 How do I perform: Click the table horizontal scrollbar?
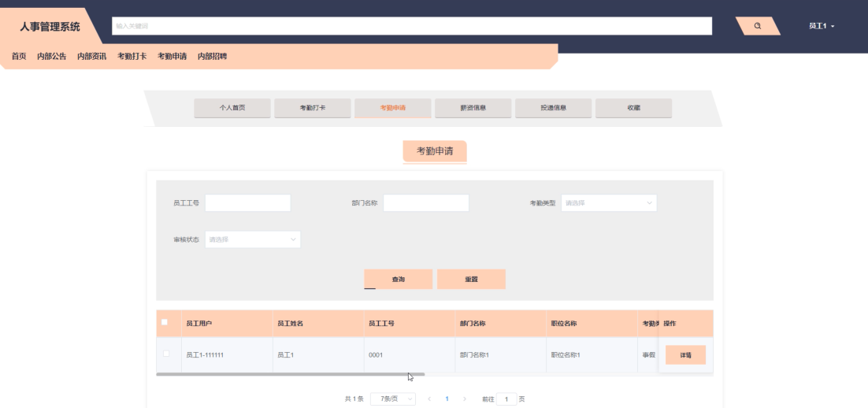tap(290, 375)
